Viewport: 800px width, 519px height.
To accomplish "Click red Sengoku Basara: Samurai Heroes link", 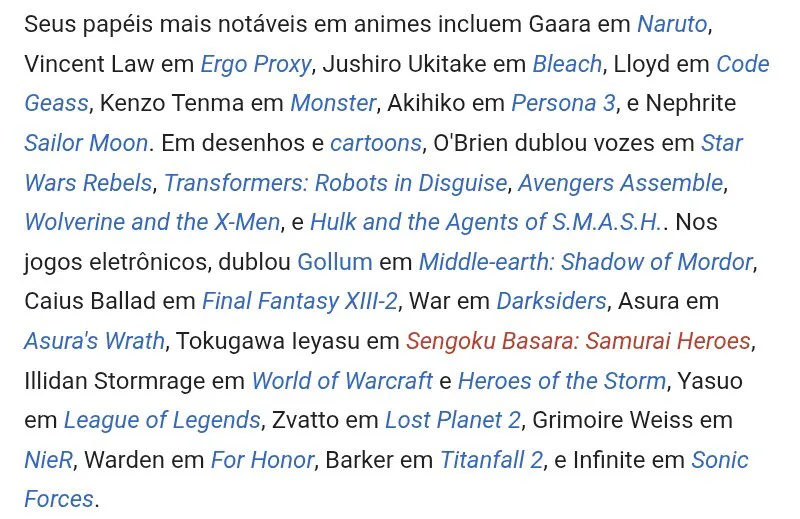I will click(x=578, y=341).
